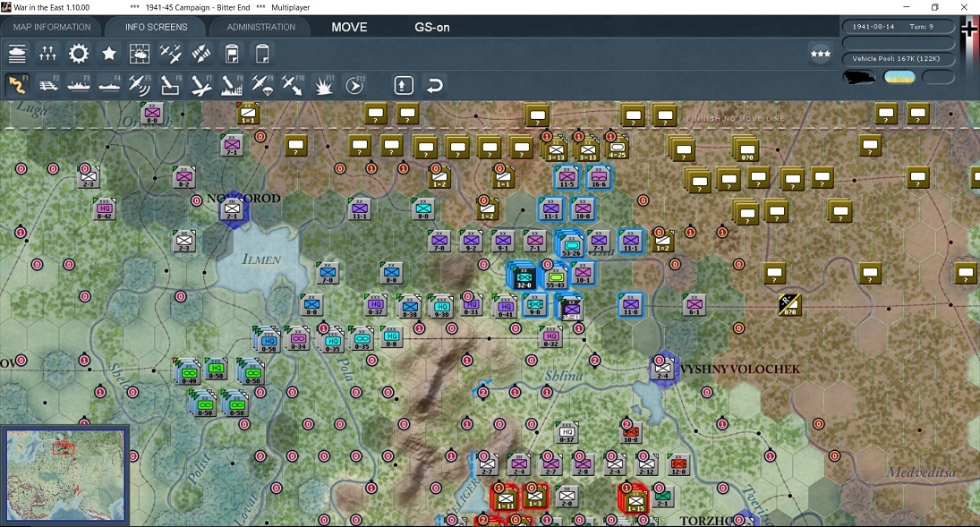Select F4 amphibious transport mode

[x=109, y=85]
